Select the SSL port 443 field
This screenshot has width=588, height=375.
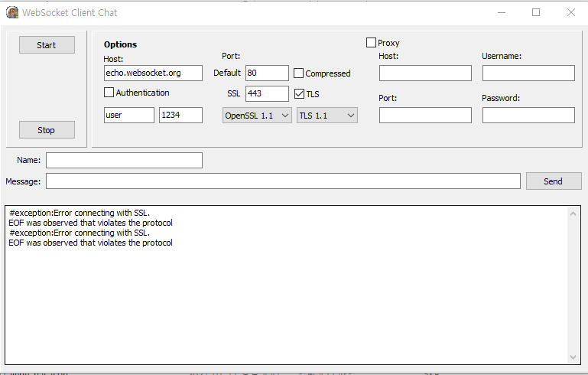click(x=267, y=93)
